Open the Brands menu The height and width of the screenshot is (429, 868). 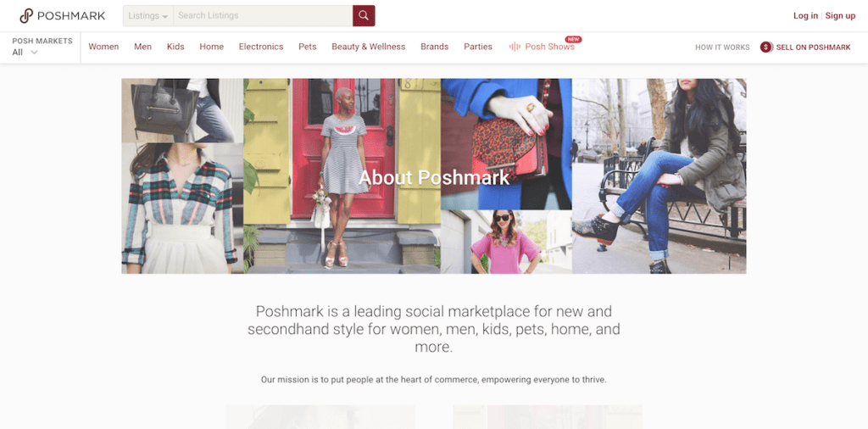pos(435,47)
